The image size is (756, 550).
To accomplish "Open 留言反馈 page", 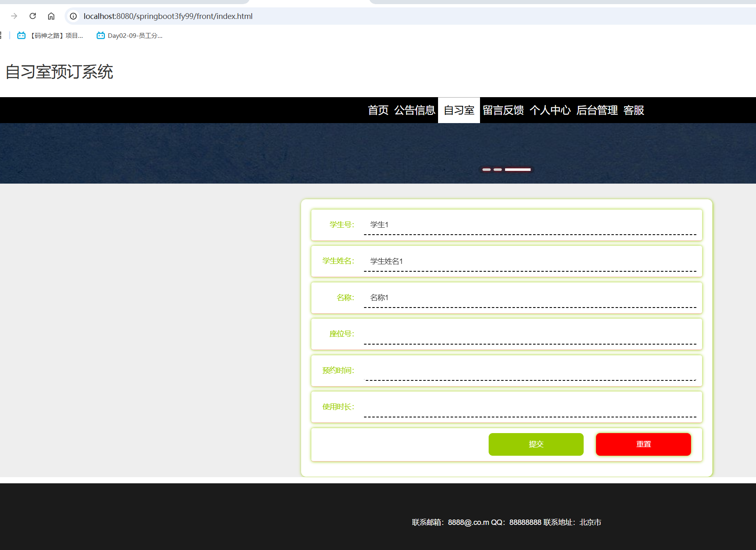I will coord(503,110).
